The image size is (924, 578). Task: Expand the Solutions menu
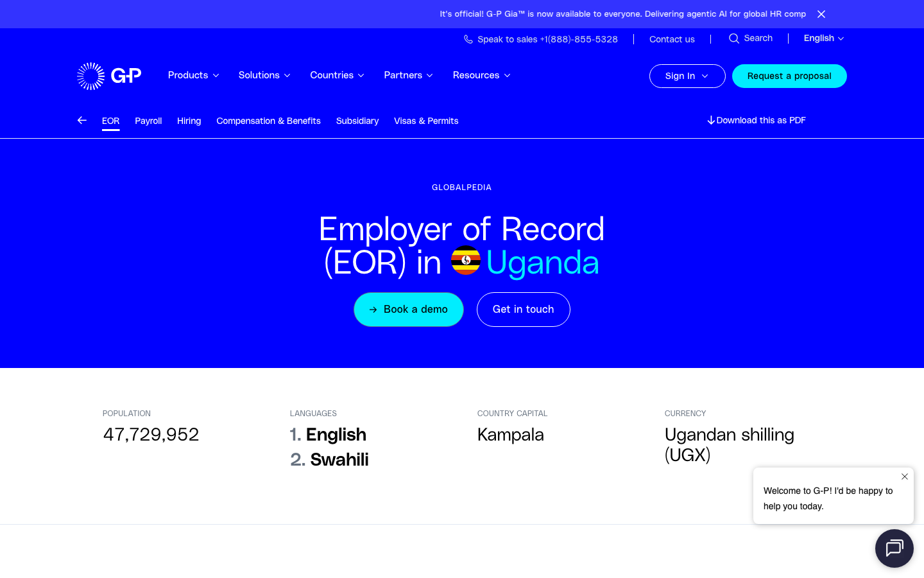(264, 75)
